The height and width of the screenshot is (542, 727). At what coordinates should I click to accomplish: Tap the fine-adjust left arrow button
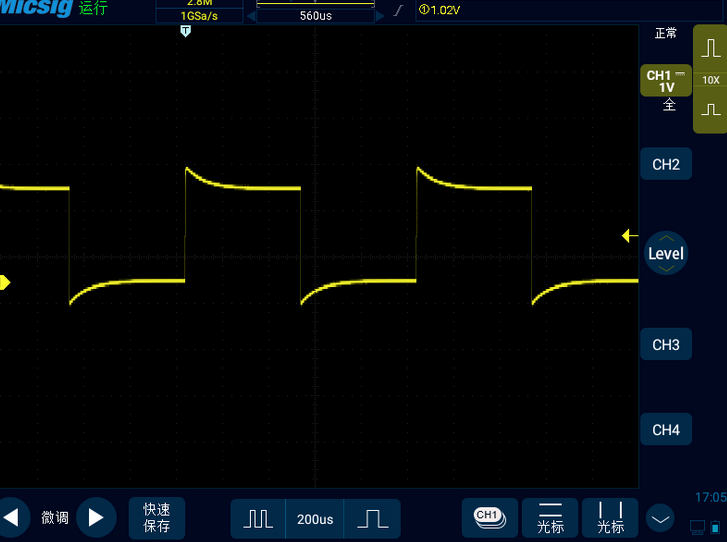pos(13,517)
